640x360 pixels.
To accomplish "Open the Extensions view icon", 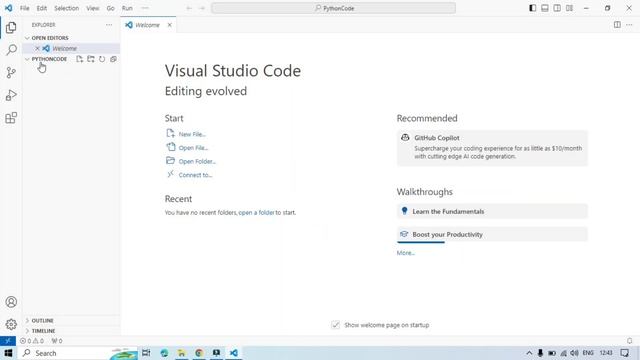I will (11, 118).
